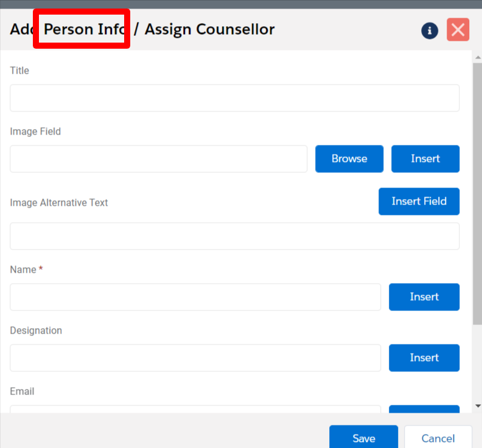Save the person info form
Screen dimensions: 482x448
[x=363, y=438]
